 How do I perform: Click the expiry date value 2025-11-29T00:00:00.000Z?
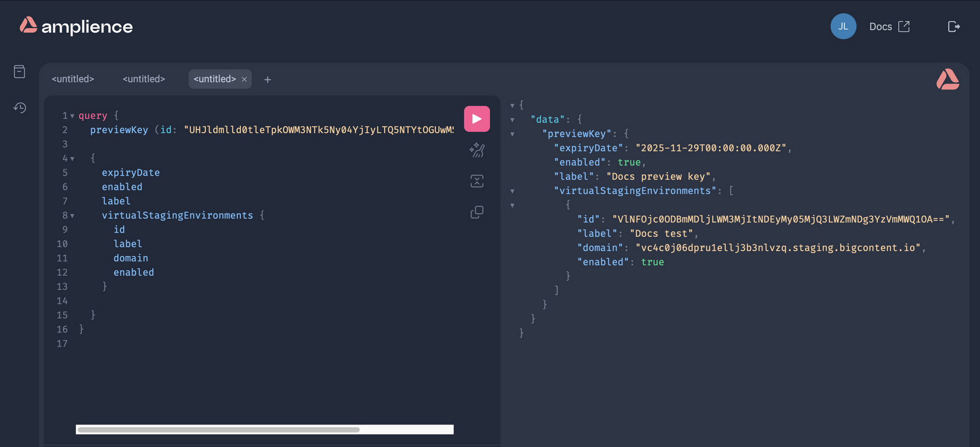(x=711, y=148)
